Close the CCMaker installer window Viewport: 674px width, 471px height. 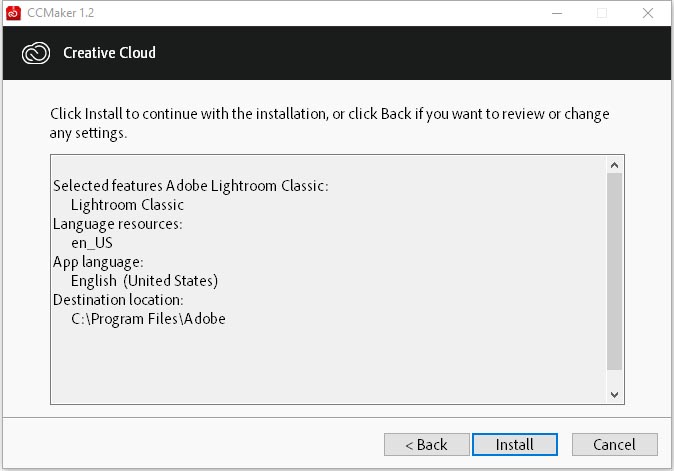[x=648, y=13]
